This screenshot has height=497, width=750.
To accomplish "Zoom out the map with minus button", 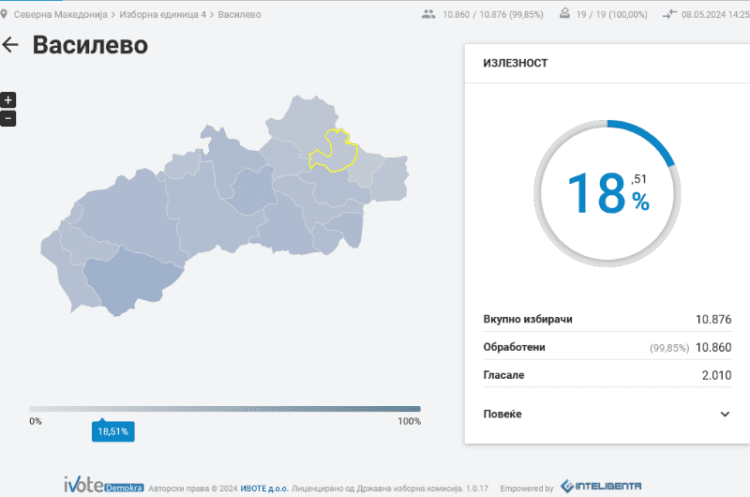I will click(8, 118).
